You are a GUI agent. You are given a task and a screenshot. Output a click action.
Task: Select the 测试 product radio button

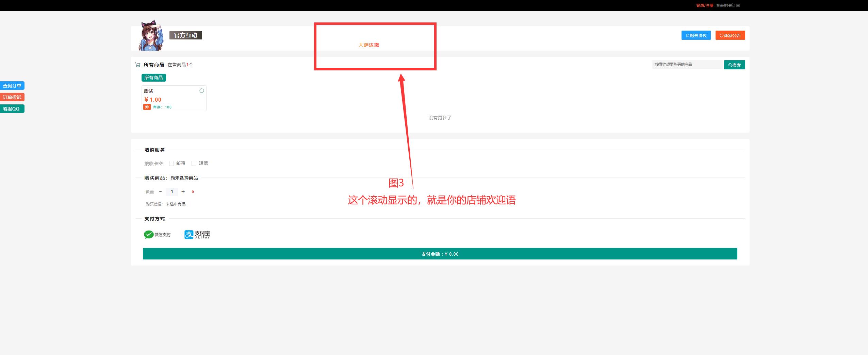coord(202,91)
